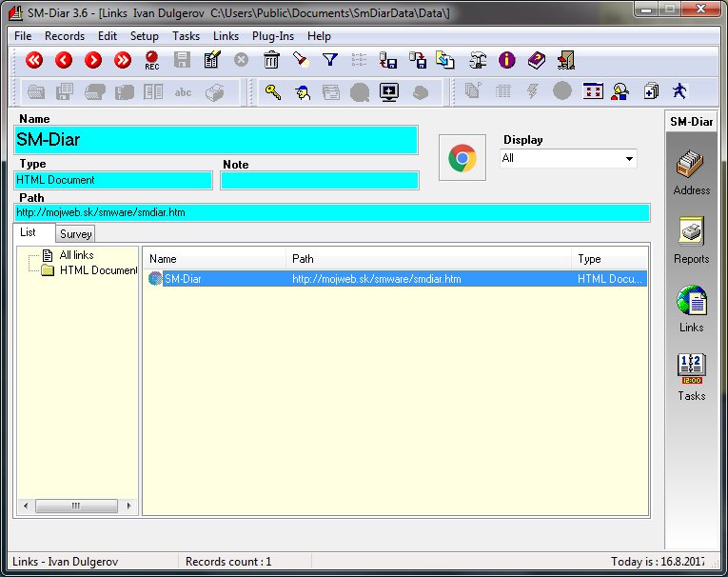Open the Display dropdown set to All
728x577 pixels.
568,158
